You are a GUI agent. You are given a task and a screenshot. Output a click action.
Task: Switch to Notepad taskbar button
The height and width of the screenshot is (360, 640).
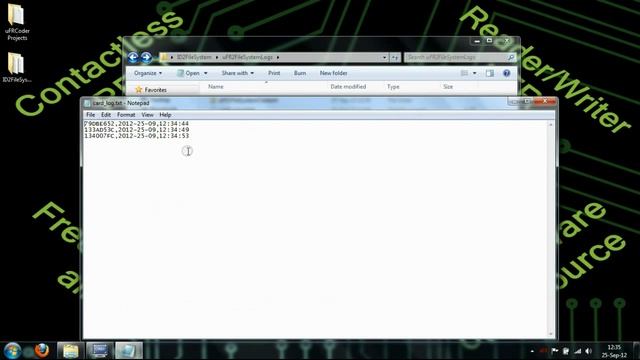click(x=129, y=351)
